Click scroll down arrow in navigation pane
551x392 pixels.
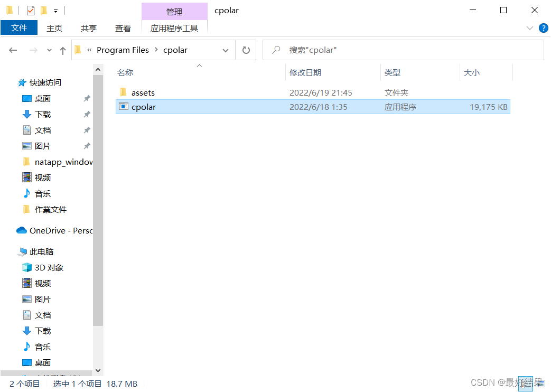(98, 370)
